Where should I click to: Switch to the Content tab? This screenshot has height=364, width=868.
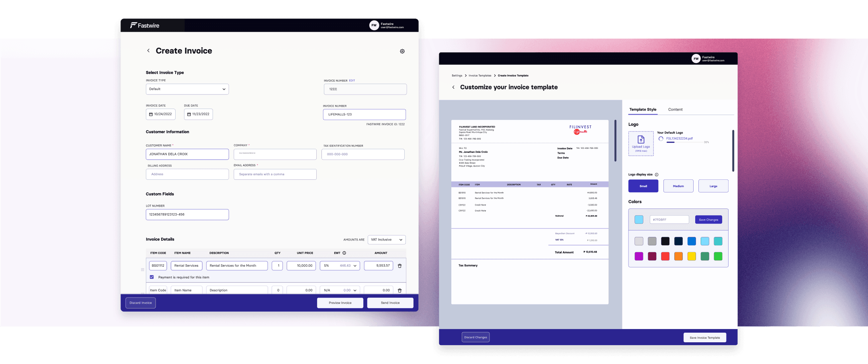point(675,109)
